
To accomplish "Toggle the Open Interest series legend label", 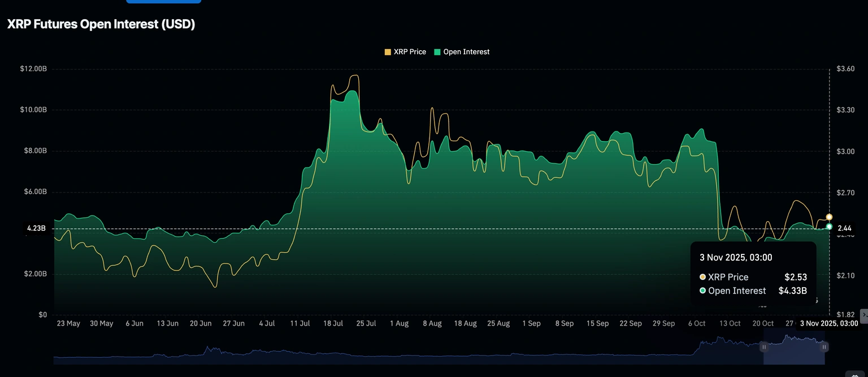I will tap(466, 52).
